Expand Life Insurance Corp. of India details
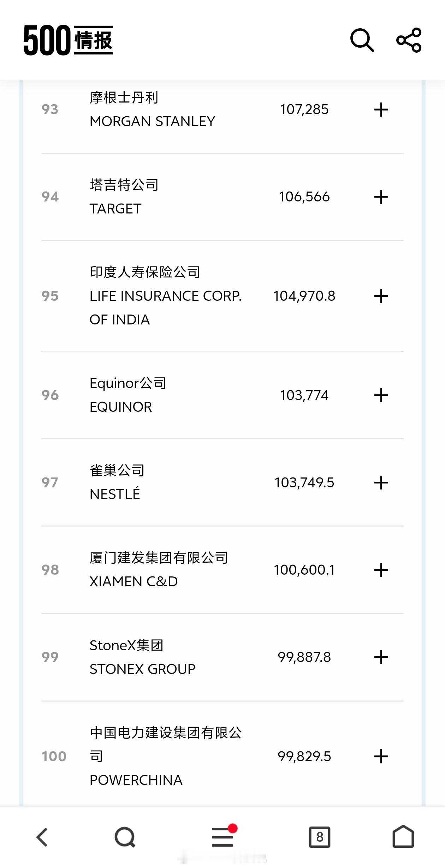 pyautogui.click(x=381, y=296)
